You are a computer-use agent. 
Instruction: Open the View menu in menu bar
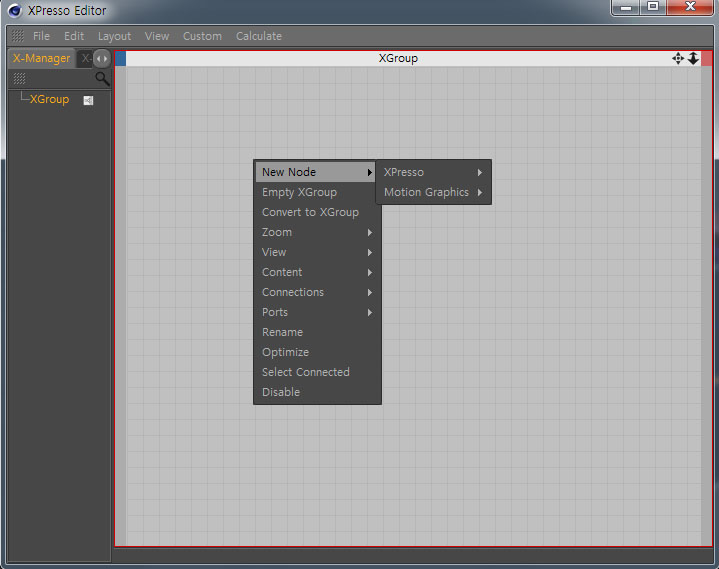tap(157, 36)
